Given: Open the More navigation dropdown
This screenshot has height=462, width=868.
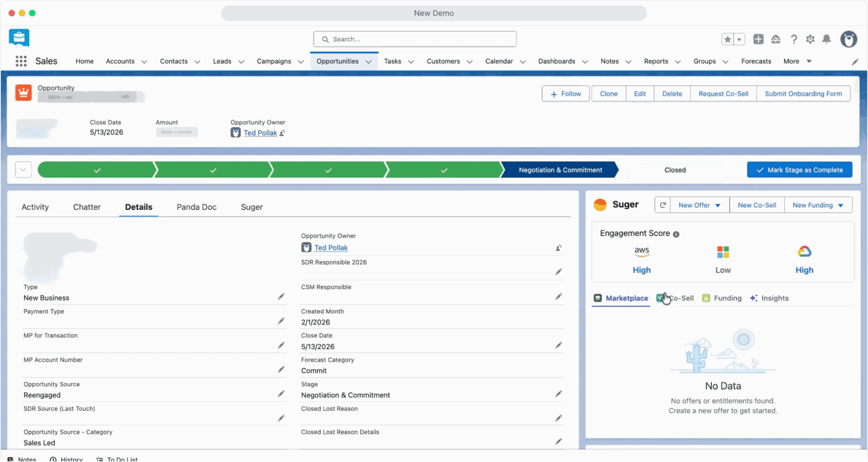Looking at the screenshot, I should [797, 61].
